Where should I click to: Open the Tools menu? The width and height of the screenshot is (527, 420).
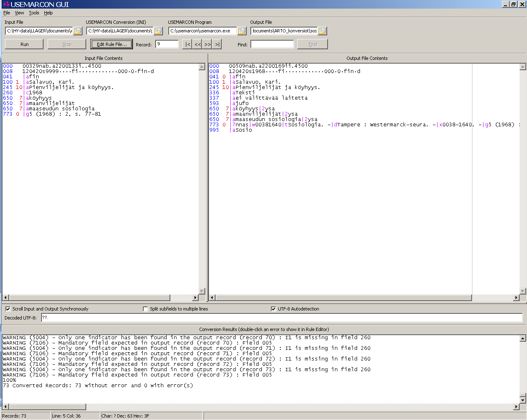click(x=34, y=13)
